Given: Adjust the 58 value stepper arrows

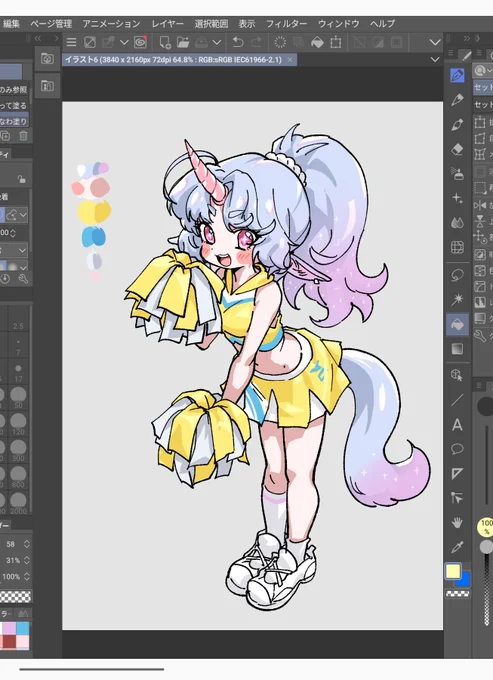Looking at the screenshot, I should (27, 544).
